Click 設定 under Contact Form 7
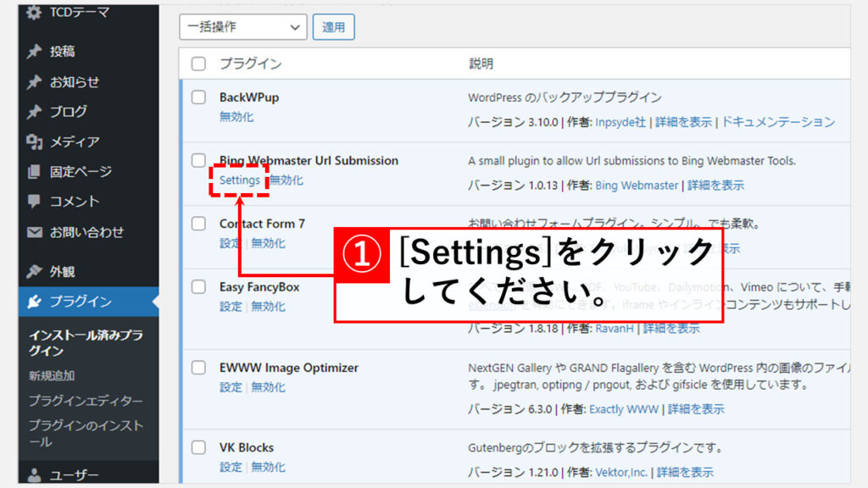The height and width of the screenshot is (488, 868). pyautogui.click(x=231, y=243)
